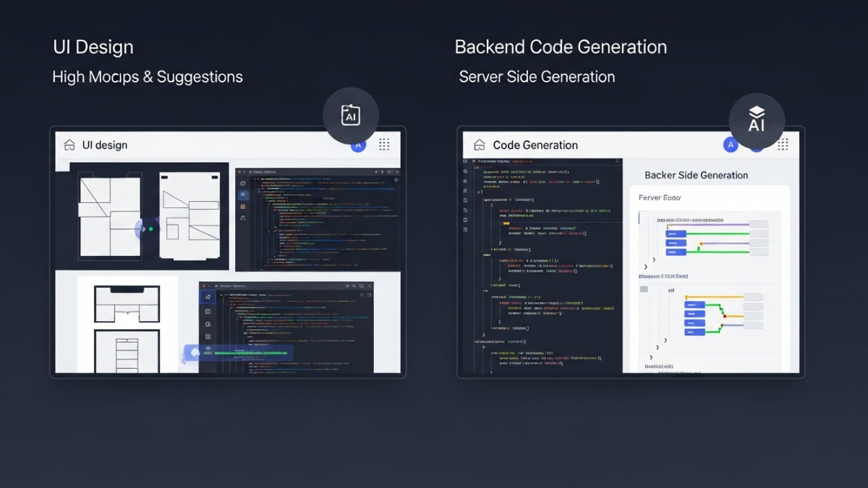This screenshot has width=868, height=488.
Task: Click the AI badge above the UI design panel
Action: pos(351,114)
